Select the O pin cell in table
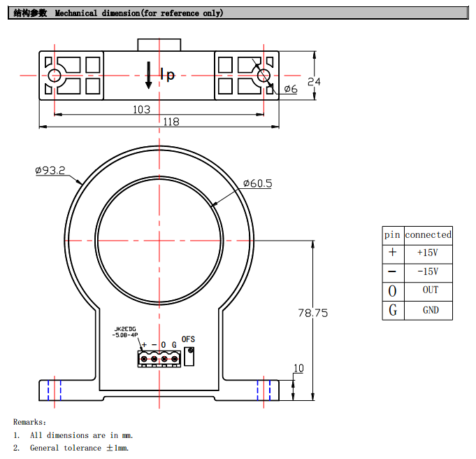The height and width of the screenshot is (459, 476). tap(392, 290)
